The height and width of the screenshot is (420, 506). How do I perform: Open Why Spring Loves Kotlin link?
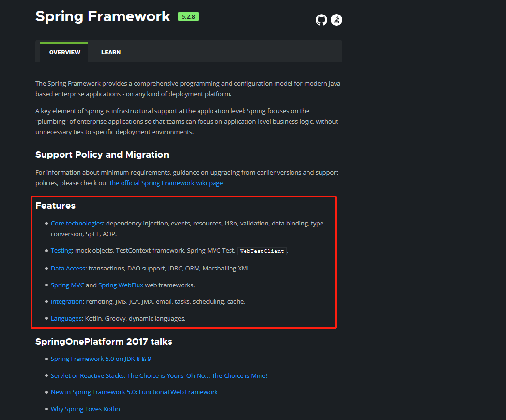pyautogui.click(x=85, y=409)
